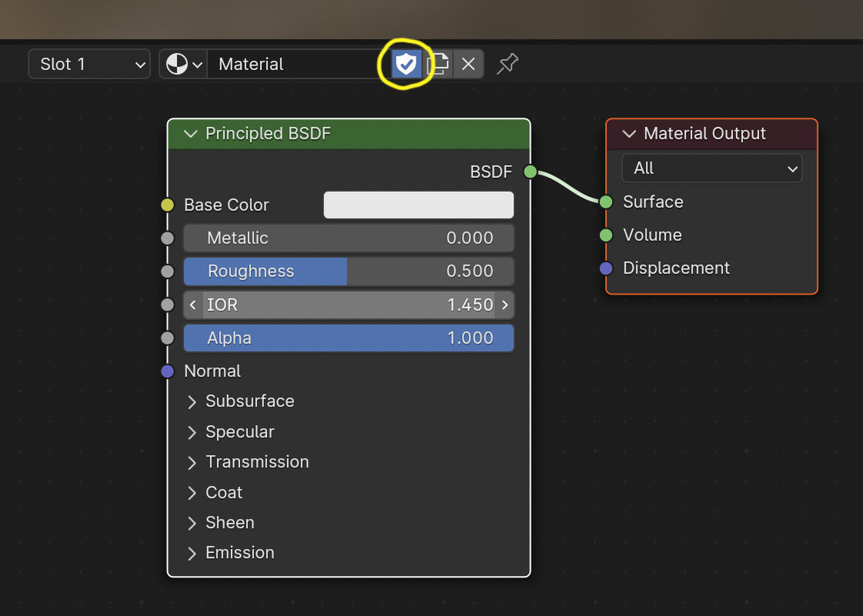Viewport: 863px width, 616px height.
Task: Select the Material Output node title
Action: point(704,134)
